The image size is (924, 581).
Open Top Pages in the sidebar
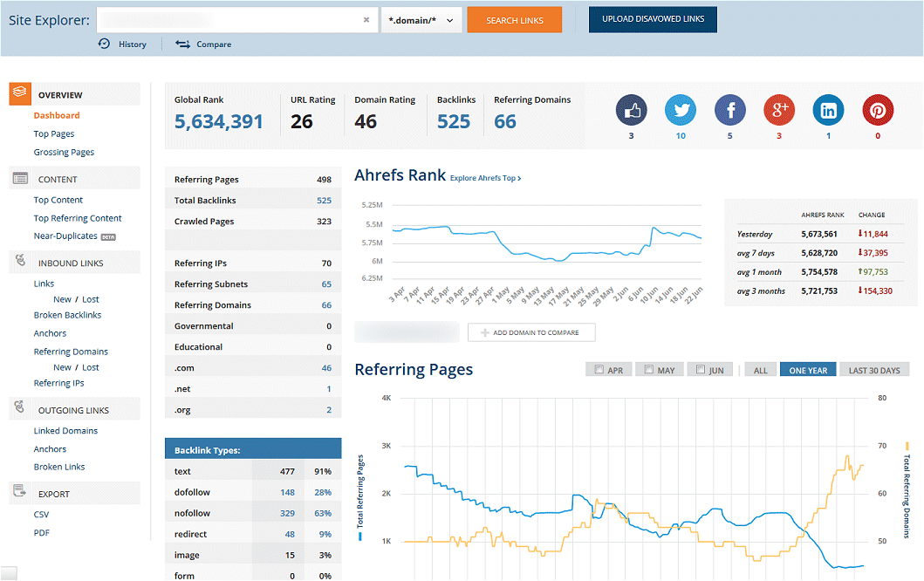pos(54,133)
